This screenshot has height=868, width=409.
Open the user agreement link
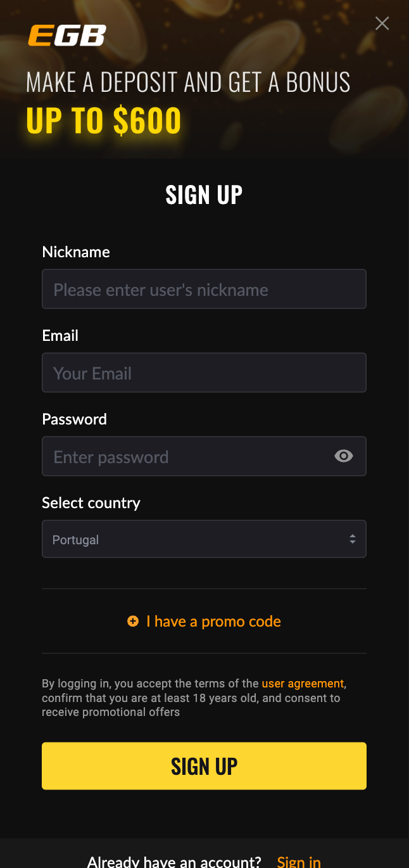point(303,684)
